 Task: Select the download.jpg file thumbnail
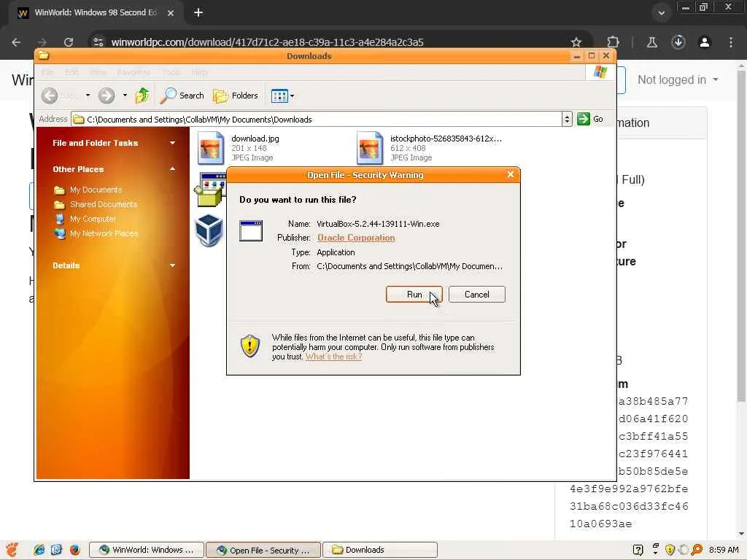[210, 147]
